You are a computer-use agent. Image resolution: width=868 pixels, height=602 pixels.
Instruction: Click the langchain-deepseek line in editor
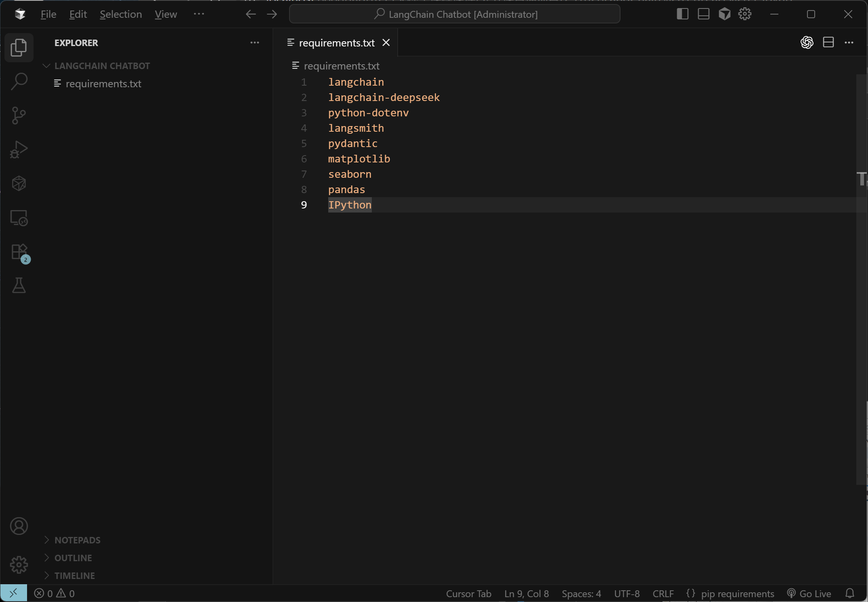(x=384, y=97)
